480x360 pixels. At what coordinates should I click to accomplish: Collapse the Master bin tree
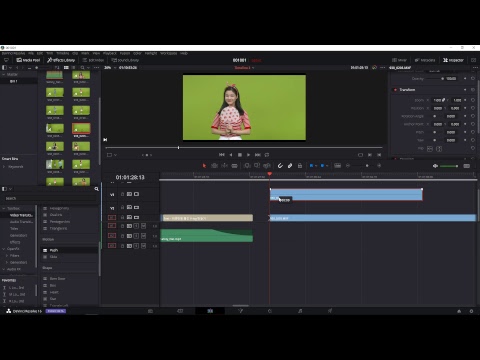click(4, 74)
